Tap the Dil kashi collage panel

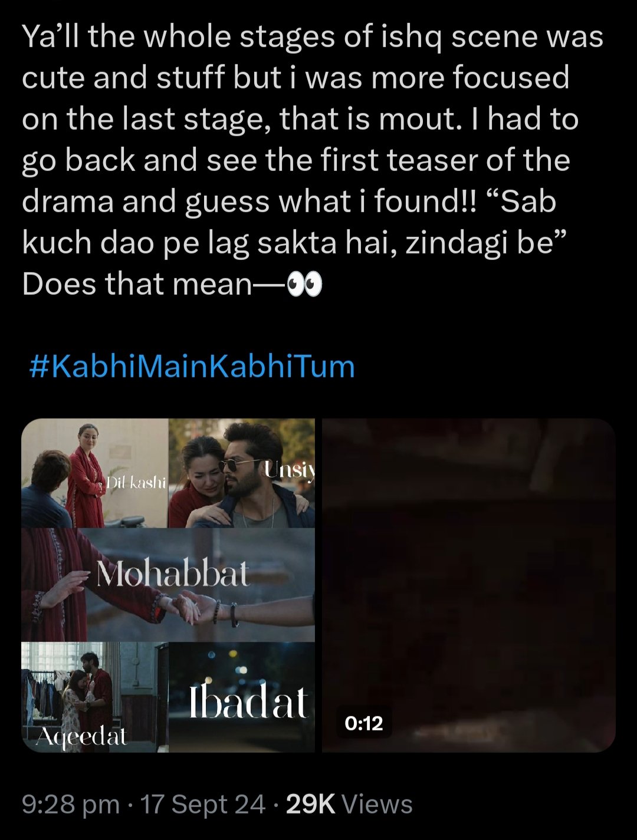[x=95, y=473]
